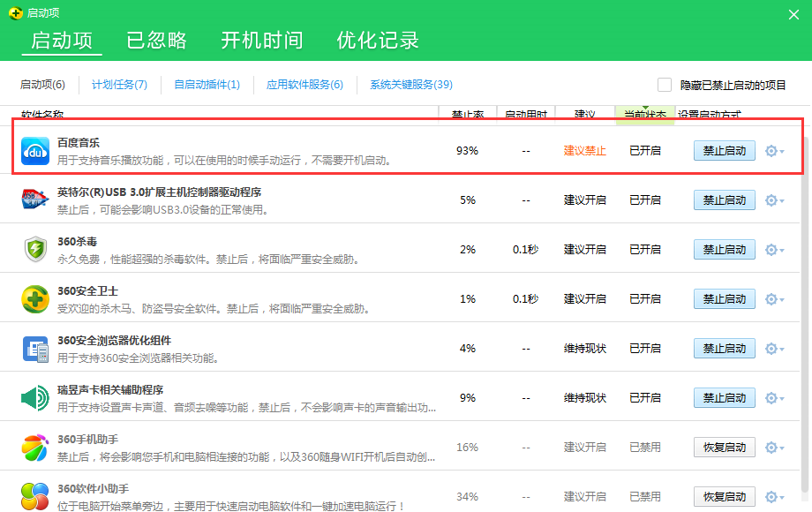Switch to the 已忽略 tab

coord(156,41)
